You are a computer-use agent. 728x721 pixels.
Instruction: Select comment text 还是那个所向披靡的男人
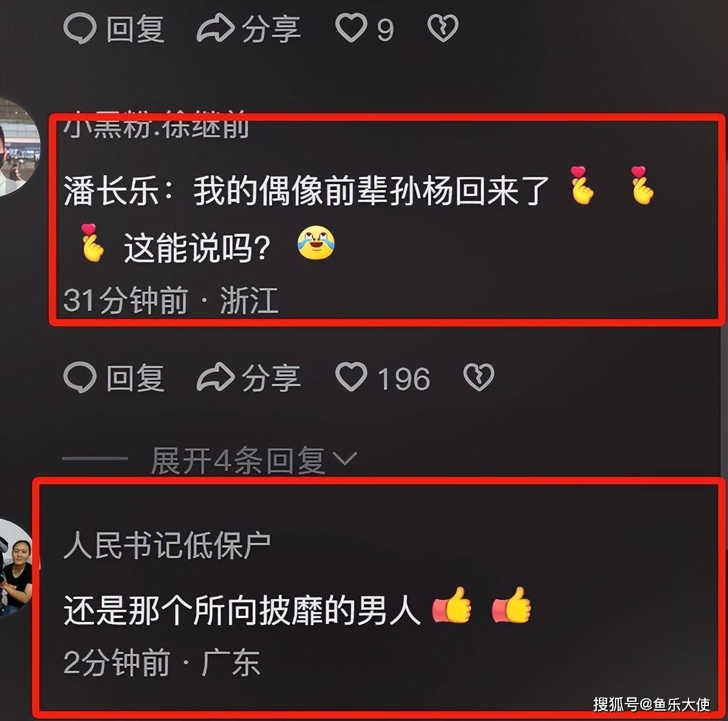(242, 610)
